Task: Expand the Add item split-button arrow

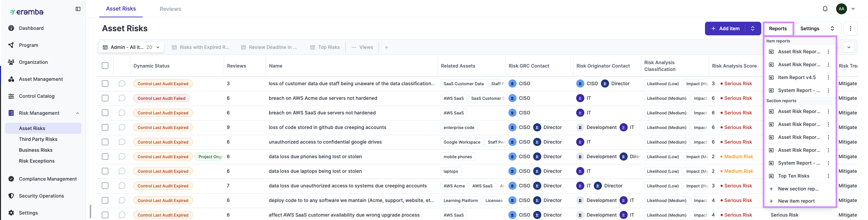Action: [x=753, y=29]
